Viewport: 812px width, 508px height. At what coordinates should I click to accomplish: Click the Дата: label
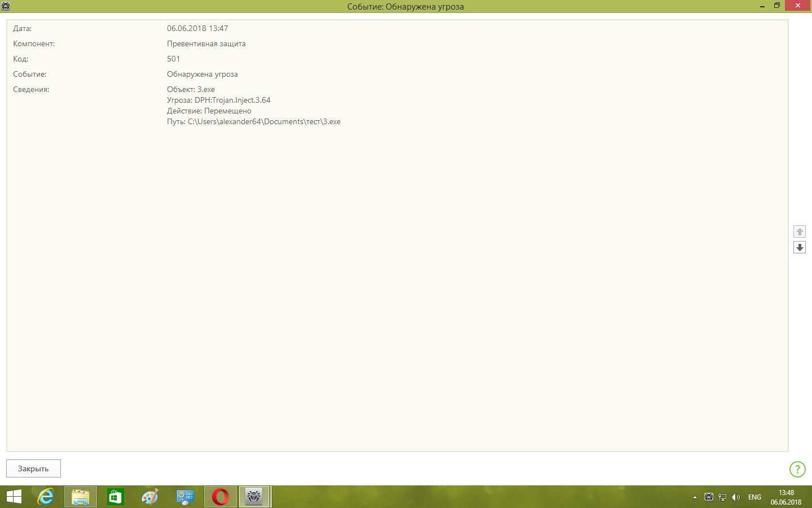pyautogui.click(x=23, y=28)
